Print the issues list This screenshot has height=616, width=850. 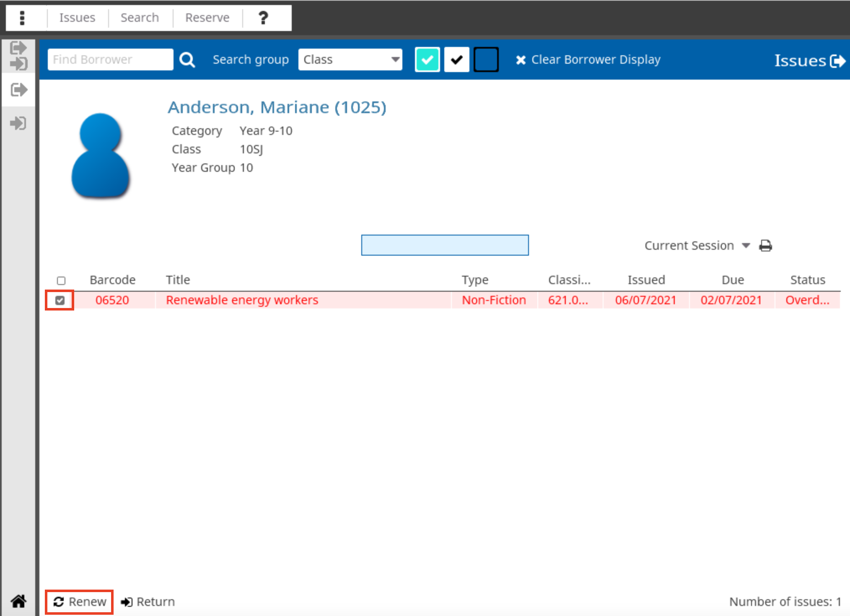(765, 246)
